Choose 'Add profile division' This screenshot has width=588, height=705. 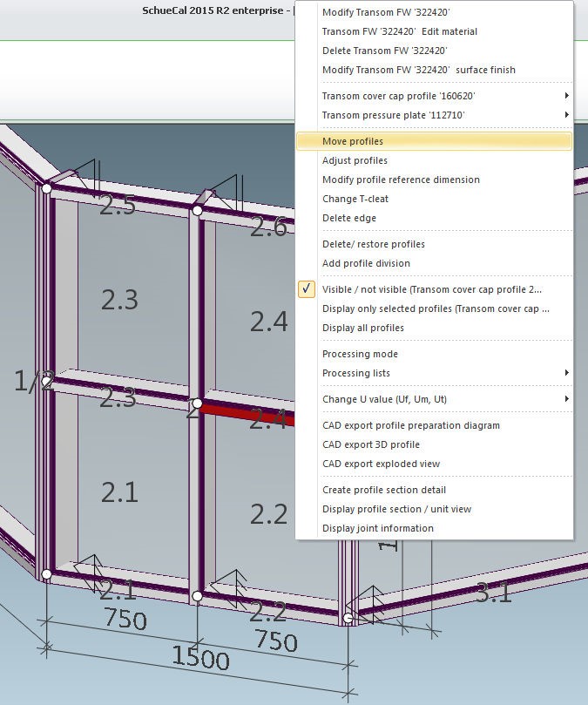tap(366, 263)
